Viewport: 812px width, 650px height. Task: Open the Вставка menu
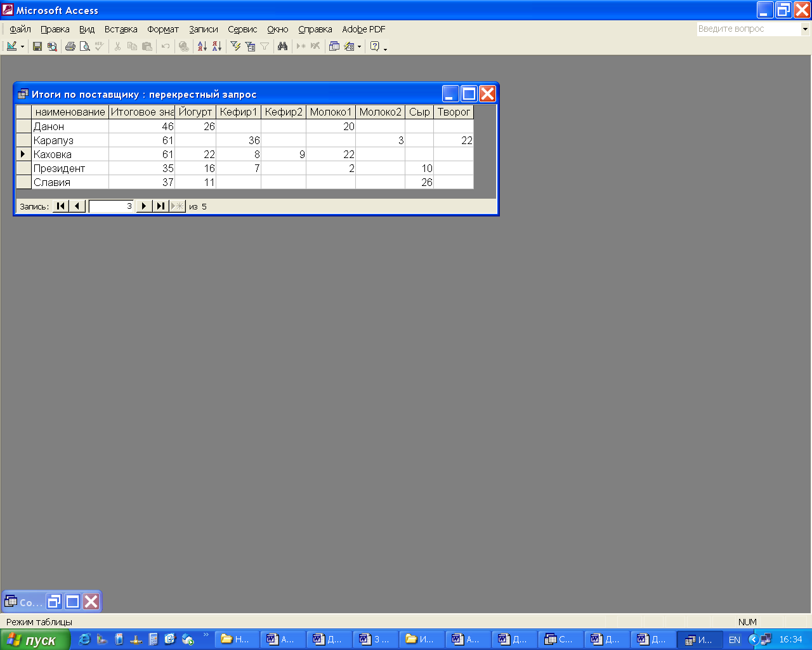(121, 29)
